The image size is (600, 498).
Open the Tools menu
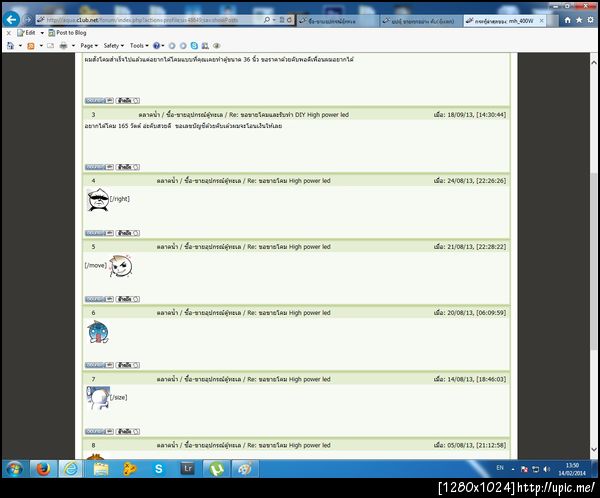pyautogui.click(x=139, y=46)
